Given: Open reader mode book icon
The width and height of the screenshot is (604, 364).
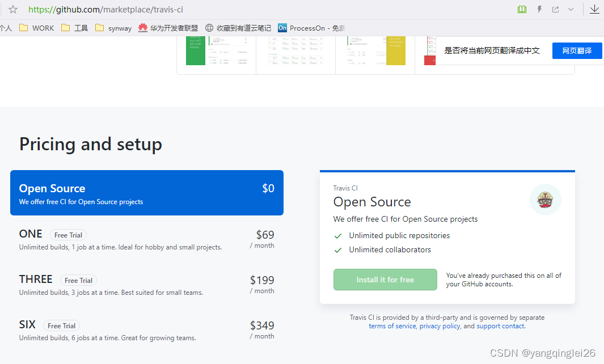Looking at the screenshot, I should coord(522,9).
